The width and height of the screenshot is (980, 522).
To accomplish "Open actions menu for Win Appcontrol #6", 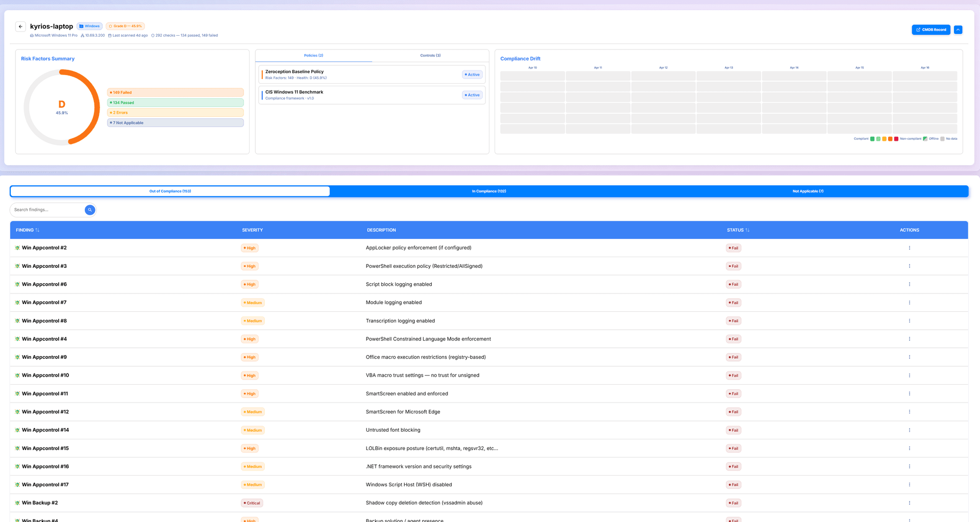I will [909, 284].
